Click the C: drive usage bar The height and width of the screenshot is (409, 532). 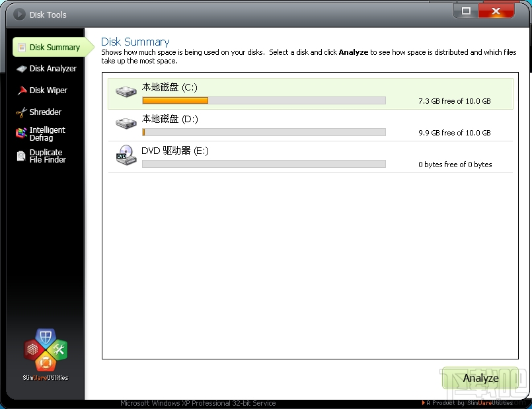pyautogui.click(x=264, y=100)
